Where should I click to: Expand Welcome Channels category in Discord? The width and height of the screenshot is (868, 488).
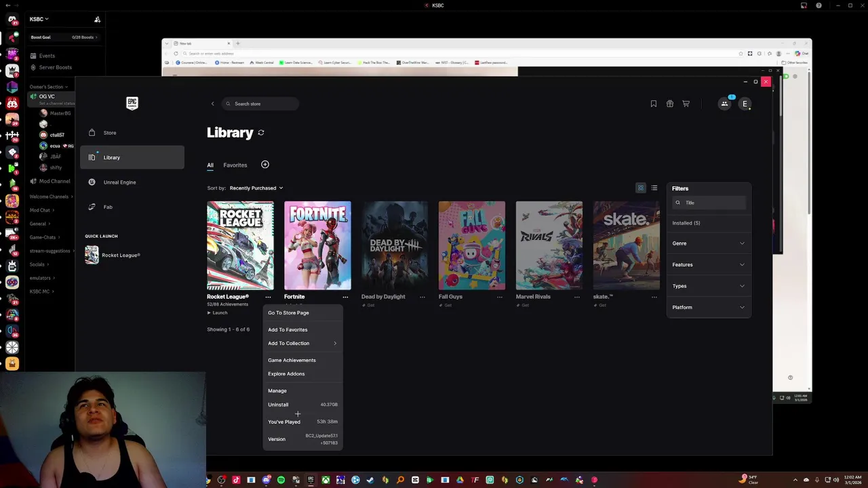[51, 197]
